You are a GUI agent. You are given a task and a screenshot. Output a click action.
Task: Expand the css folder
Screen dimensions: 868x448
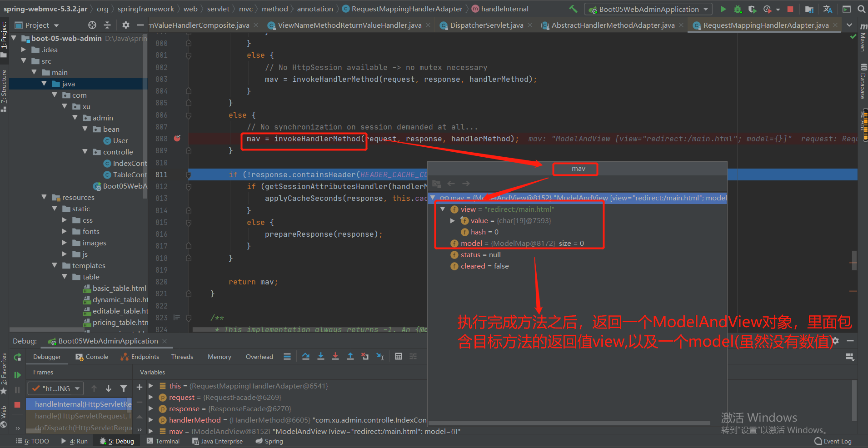tap(65, 220)
